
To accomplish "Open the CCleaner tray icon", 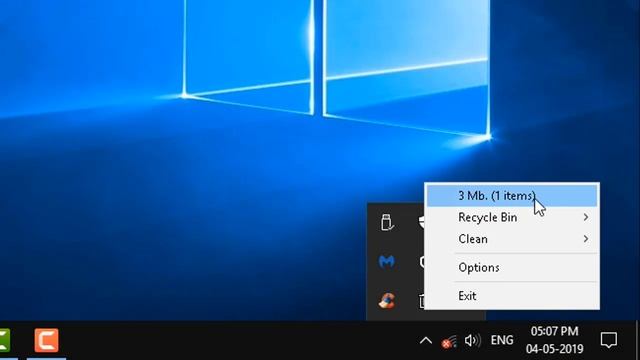I will [387, 300].
